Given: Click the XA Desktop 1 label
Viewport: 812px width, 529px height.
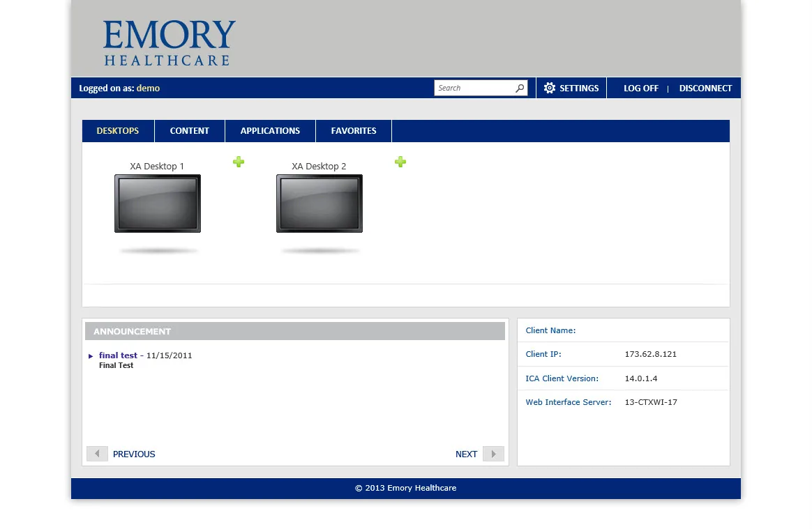Looking at the screenshot, I should pos(157,166).
